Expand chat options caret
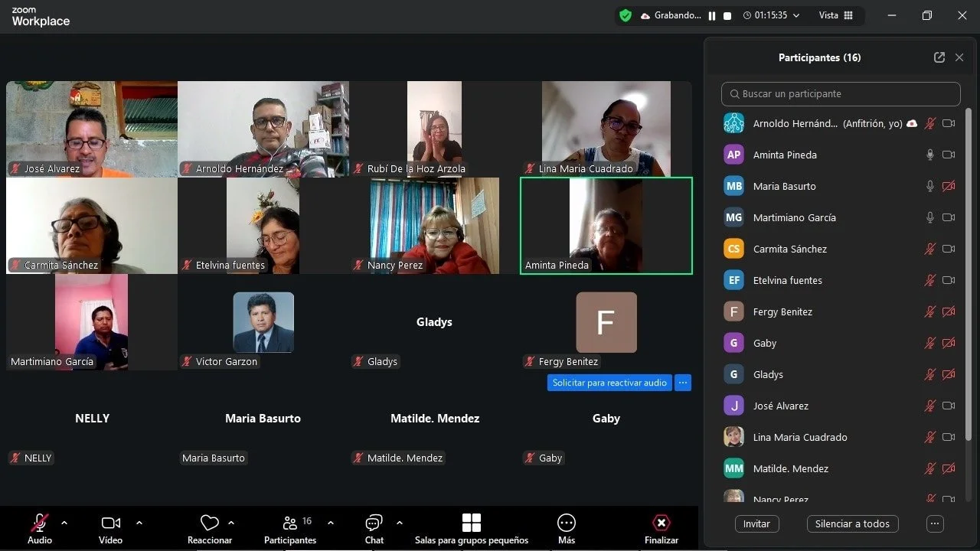Viewport: 980px width, 551px height. [400, 523]
